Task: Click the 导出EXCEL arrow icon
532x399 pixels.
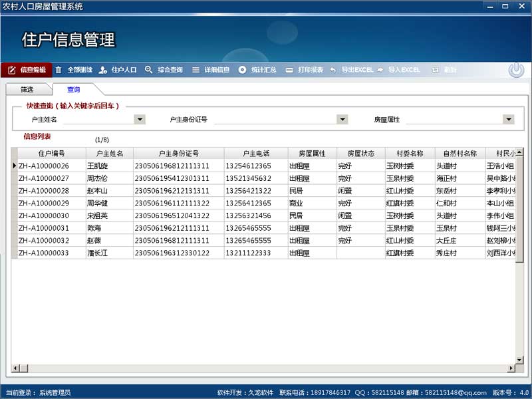Action: 333,70
